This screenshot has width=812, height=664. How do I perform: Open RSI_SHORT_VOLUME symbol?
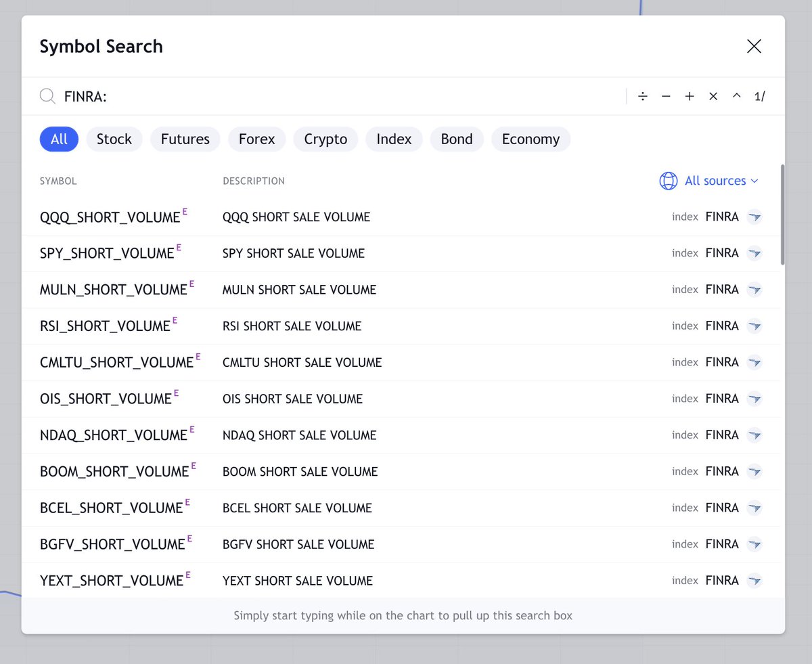click(x=105, y=326)
